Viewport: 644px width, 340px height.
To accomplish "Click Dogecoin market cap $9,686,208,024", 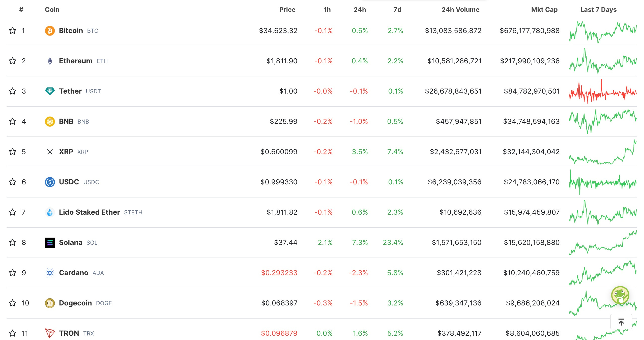I will click(x=533, y=303).
